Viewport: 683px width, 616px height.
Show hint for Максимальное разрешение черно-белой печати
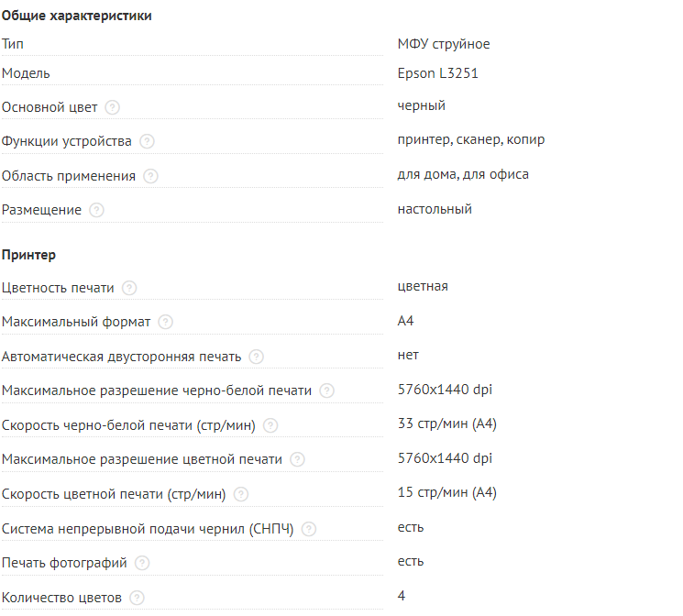[327, 390]
